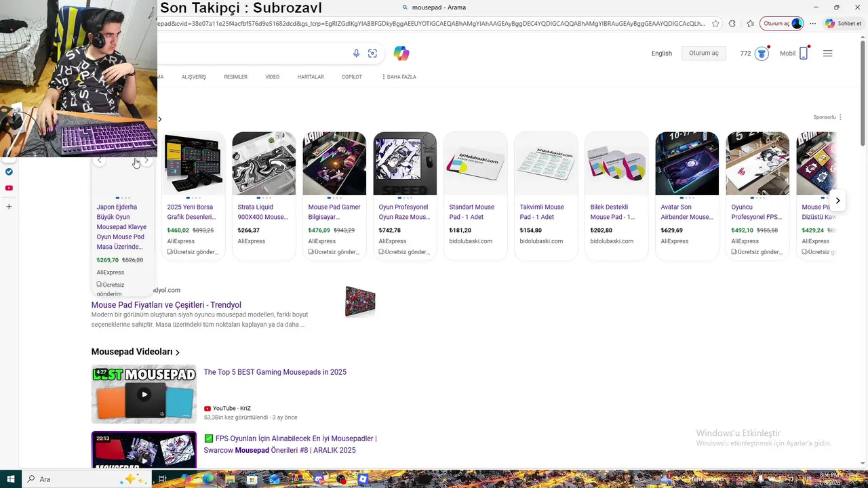868x488 pixels.
Task: Open Avatar Son Airbender Mouse product
Action: click(686, 212)
